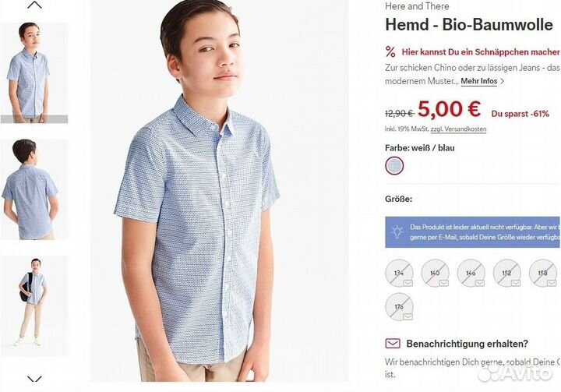Choose size 158
Screen dimensions: 561x392
point(543,272)
